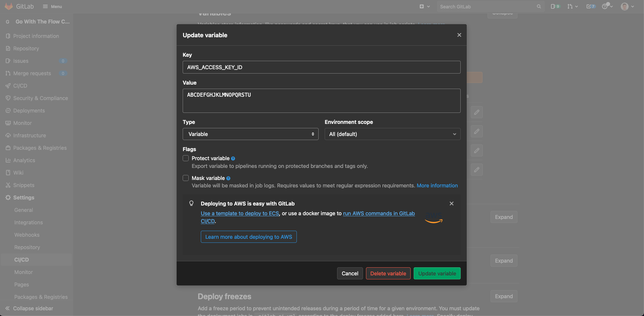
Task: Open the help question mark menu
Action: (607, 6)
